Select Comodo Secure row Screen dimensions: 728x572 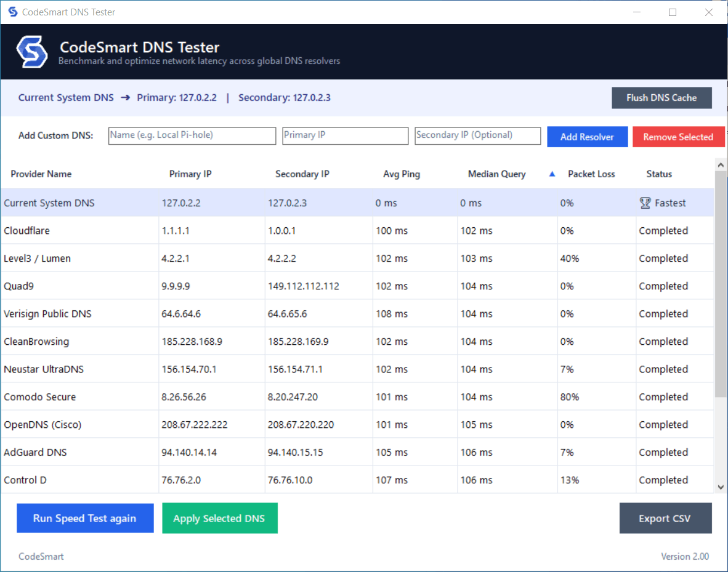click(x=357, y=397)
